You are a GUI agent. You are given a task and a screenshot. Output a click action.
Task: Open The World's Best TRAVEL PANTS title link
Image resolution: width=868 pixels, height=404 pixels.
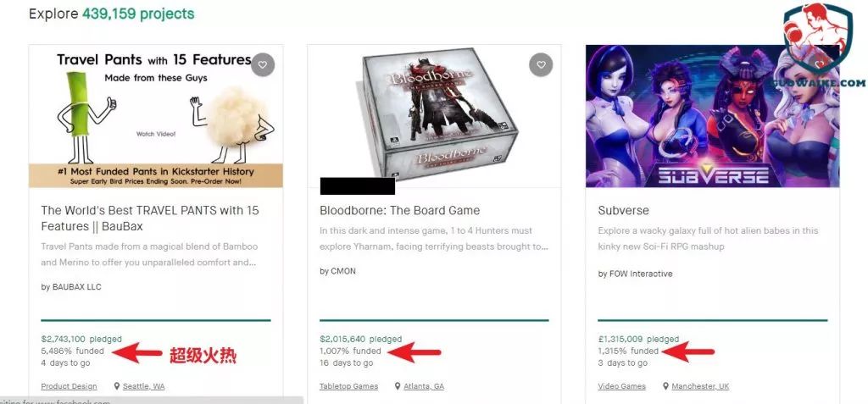click(x=150, y=218)
